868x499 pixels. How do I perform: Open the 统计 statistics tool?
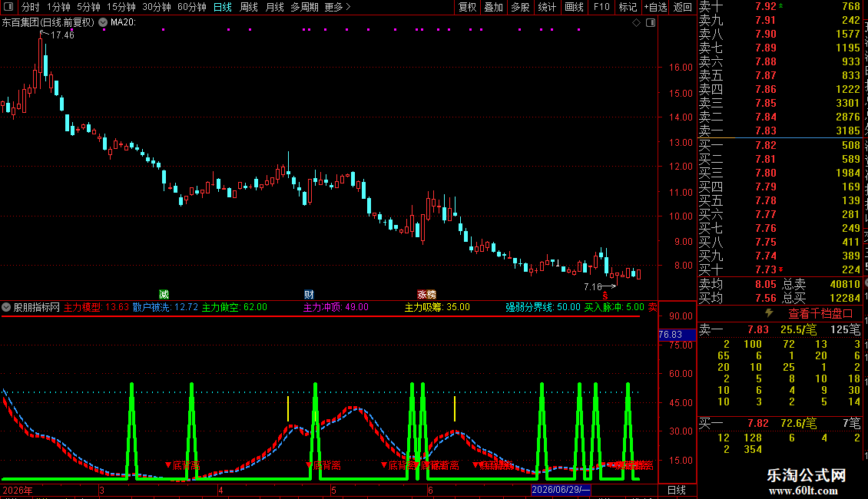[x=547, y=7]
